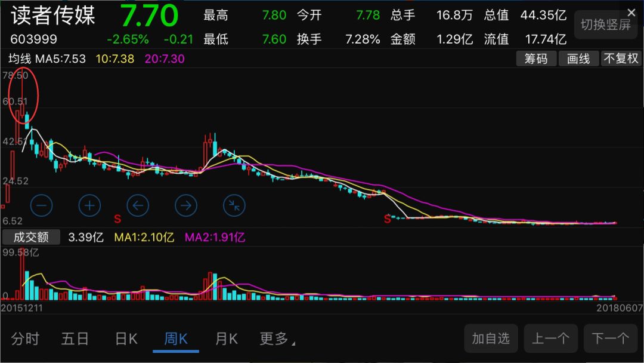Click the stock code 603999

33,39
